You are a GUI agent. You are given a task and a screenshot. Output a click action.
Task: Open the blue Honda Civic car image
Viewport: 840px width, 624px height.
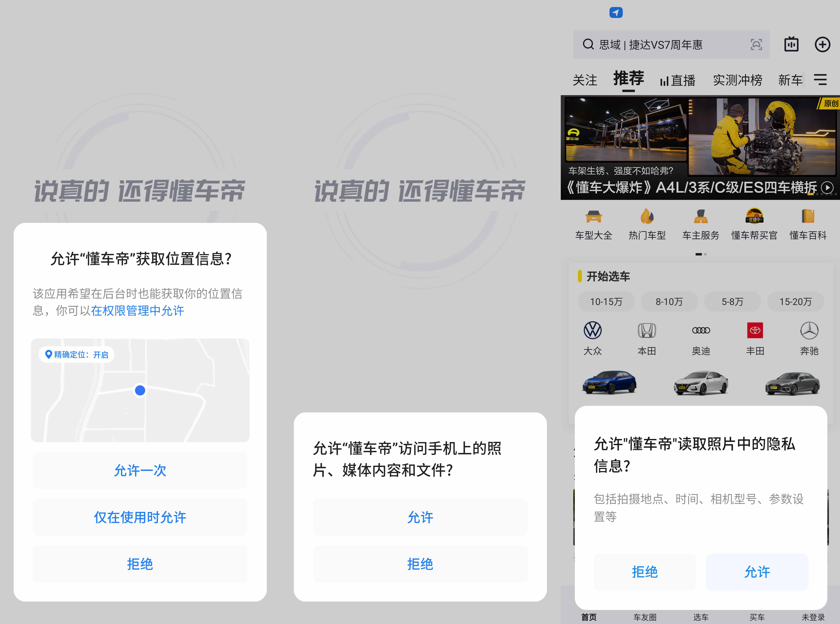click(609, 382)
